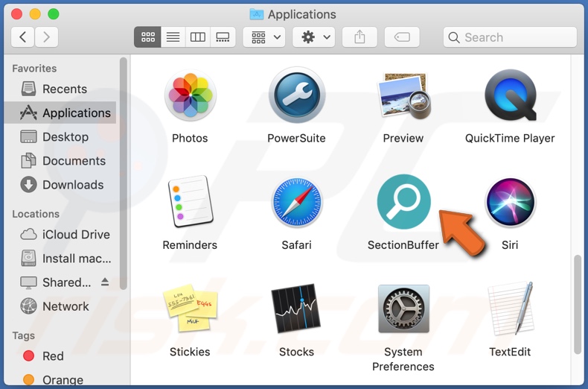This screenshot has height=389, width=588.
Task: Switch to list view
Action: pyautogui.click(x=173, y=37)
